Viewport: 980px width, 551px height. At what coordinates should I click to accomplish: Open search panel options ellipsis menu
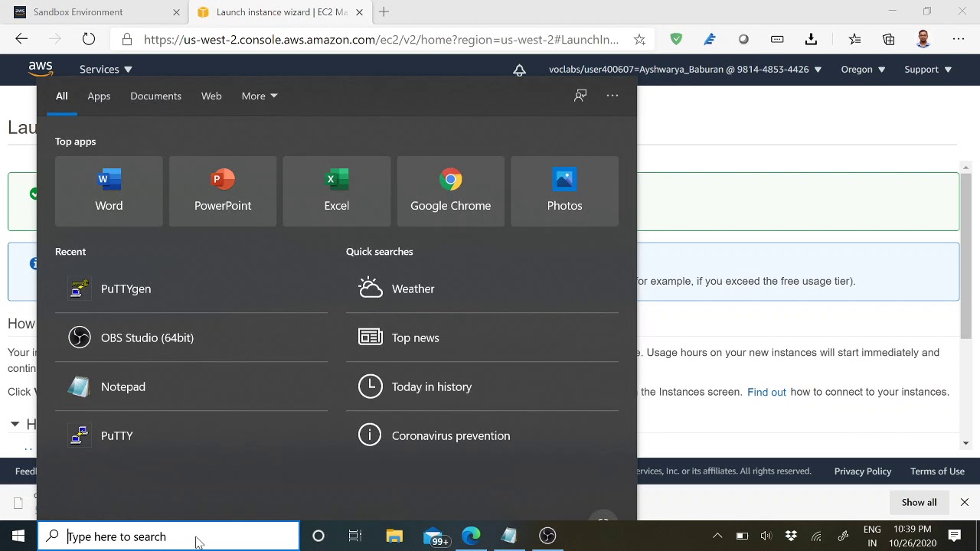[612, 96]
